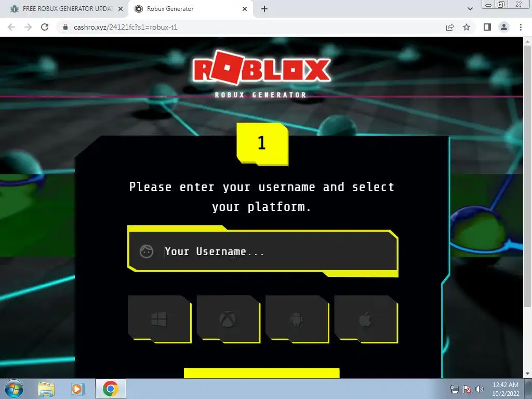Screen dimensions: 532x399
Task: Open the Chrome three-dot menu
Action: (x=521, y=27)
